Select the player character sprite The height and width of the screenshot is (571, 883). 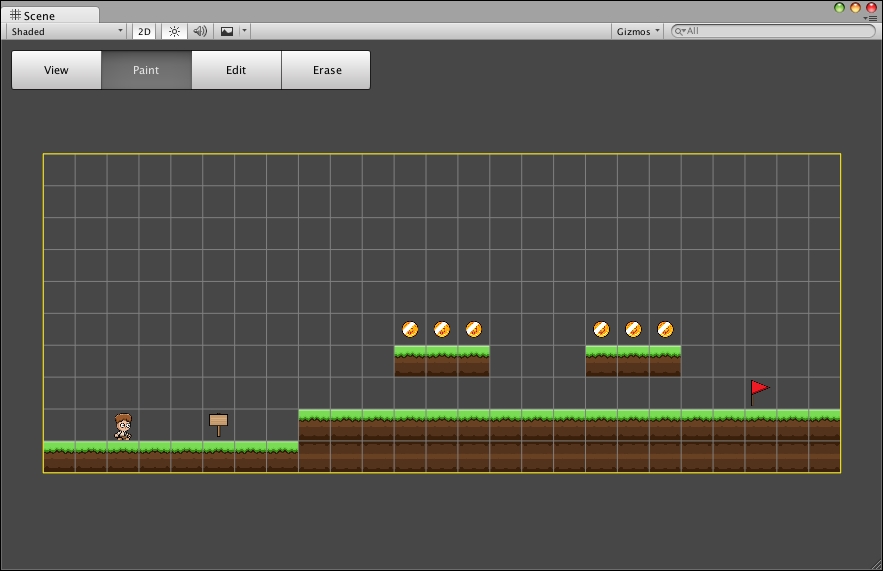tap(123, 426)
